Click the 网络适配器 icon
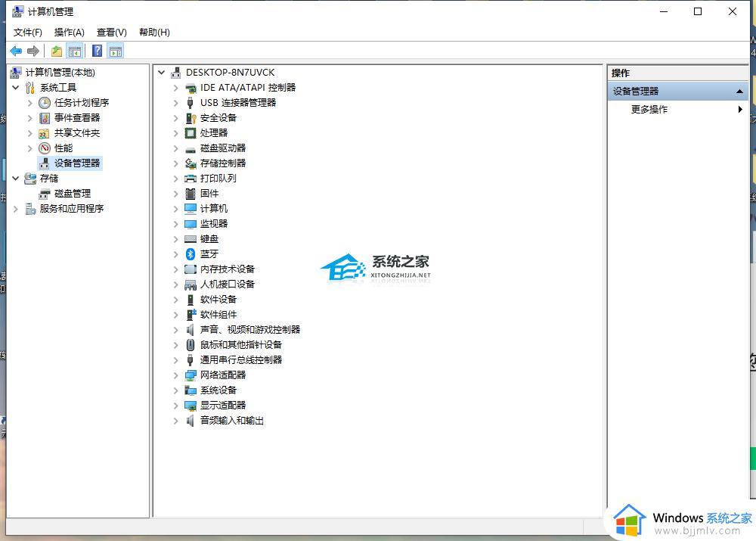The height and width of the screenshot is (541, 756). pyautogui.click(x=191, y=375)
